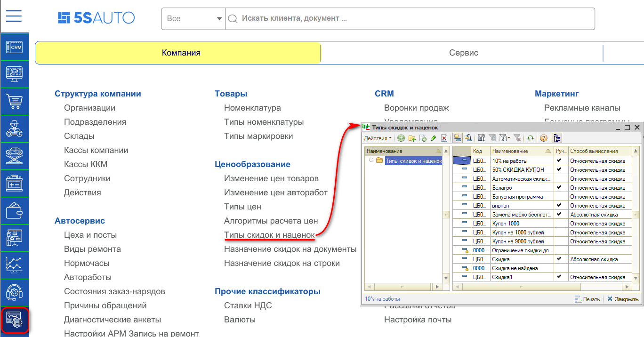Open Назначение скидок на документы link
644x337 pixels.
click(290, 249)
